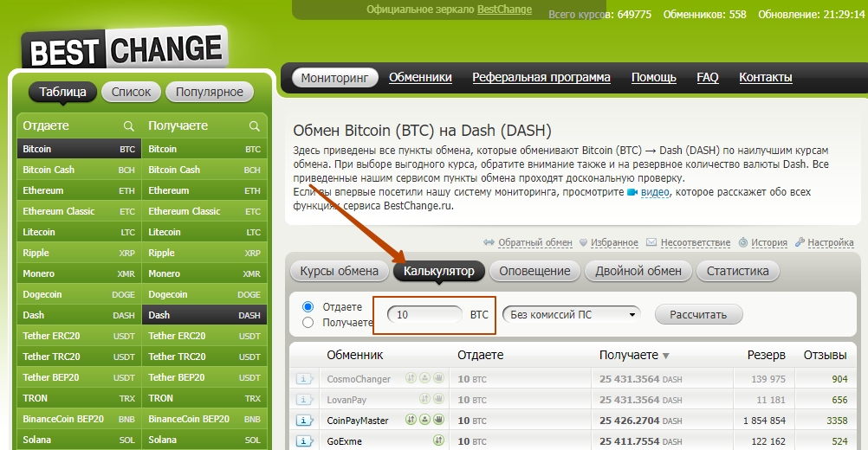This screenshot has height=450, width=868.
Task: Open info icon for the GoExme row
Action: click(304, 440)
